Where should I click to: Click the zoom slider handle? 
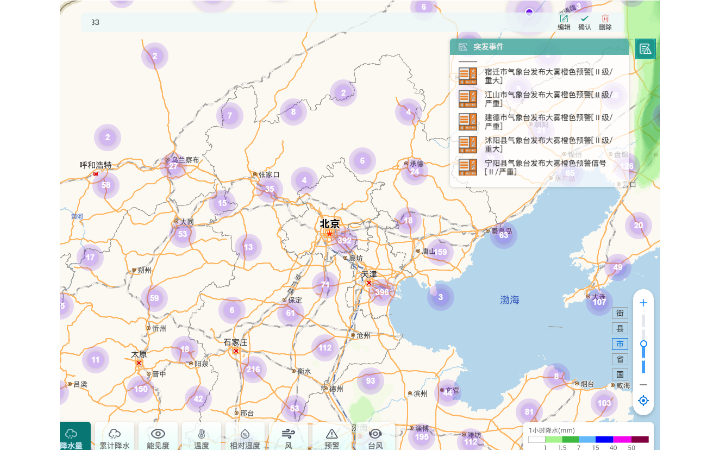[x=643, y=343]
